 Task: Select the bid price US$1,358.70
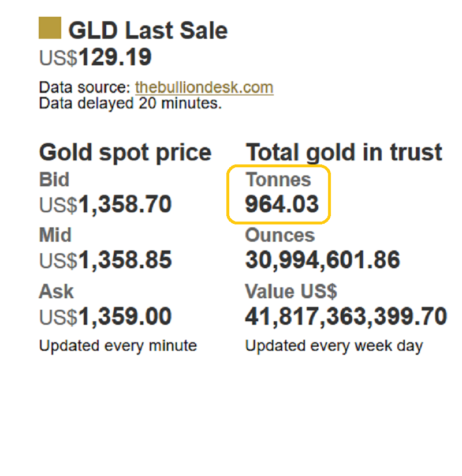tap(105, 204)
